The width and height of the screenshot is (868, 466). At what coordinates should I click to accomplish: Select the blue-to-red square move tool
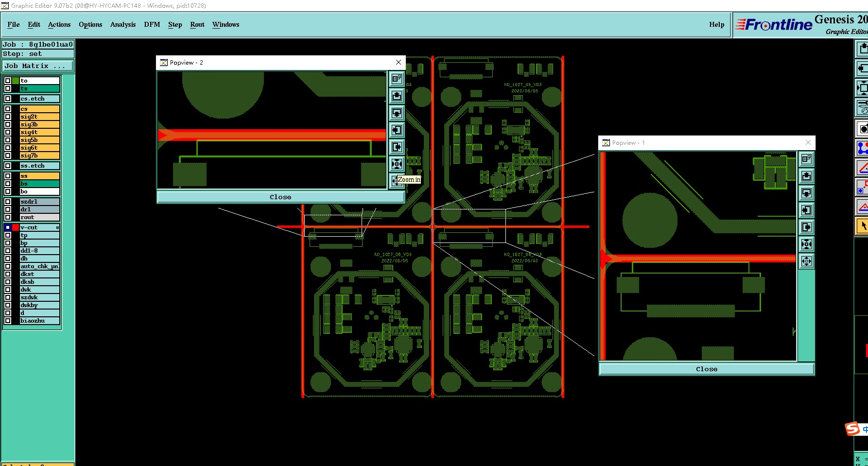(x=862, y=187)
